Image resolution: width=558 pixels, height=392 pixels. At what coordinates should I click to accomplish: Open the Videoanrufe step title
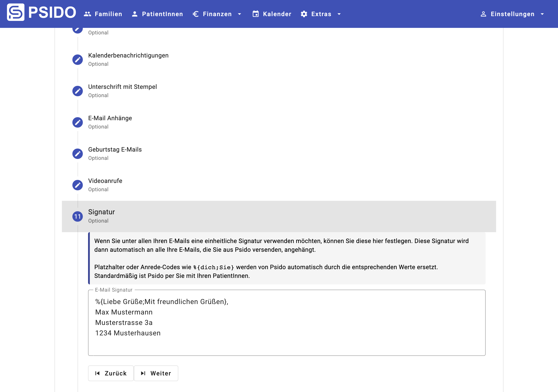pyautogui.click(x=105, y=181)
